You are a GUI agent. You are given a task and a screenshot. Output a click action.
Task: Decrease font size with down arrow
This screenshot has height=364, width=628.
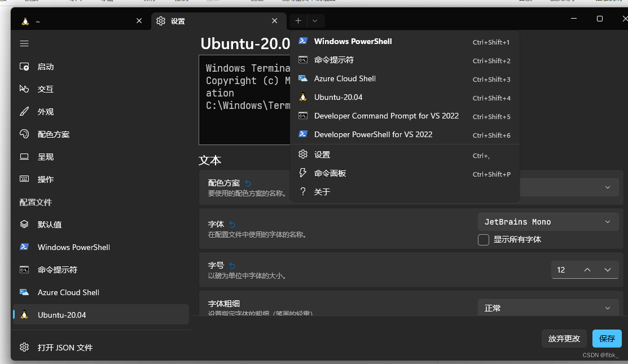point(608,270)
